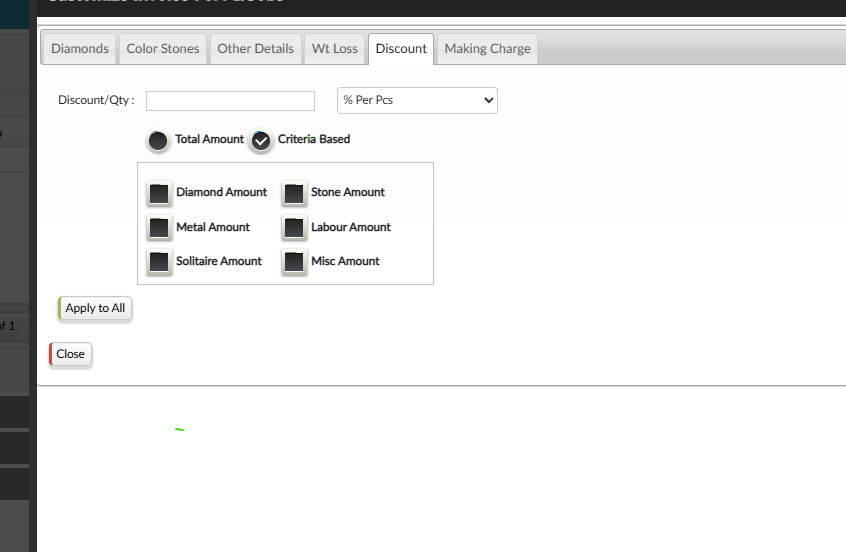Check the Diamond Amount checkbox
This screenshot has height=552, width=846.
click(x=159, y=193)
